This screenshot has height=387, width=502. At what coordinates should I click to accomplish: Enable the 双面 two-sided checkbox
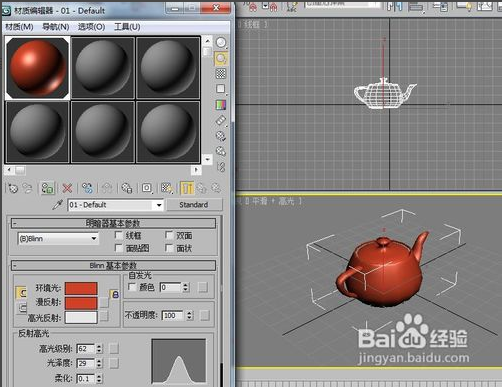[x=169, y=235]
